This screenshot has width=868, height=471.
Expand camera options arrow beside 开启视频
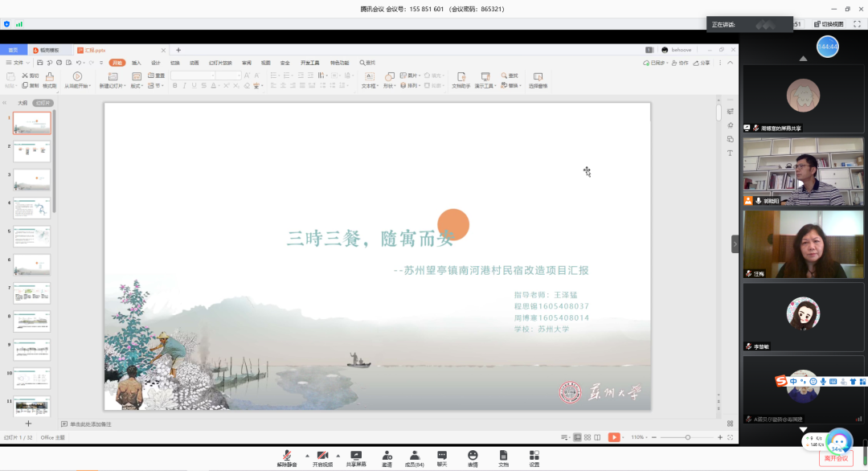[338, 456]
